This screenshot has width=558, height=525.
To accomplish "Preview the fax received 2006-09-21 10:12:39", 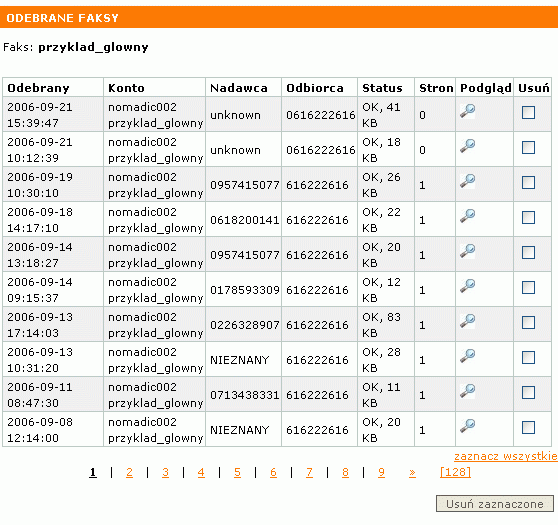I will (467, 146).
